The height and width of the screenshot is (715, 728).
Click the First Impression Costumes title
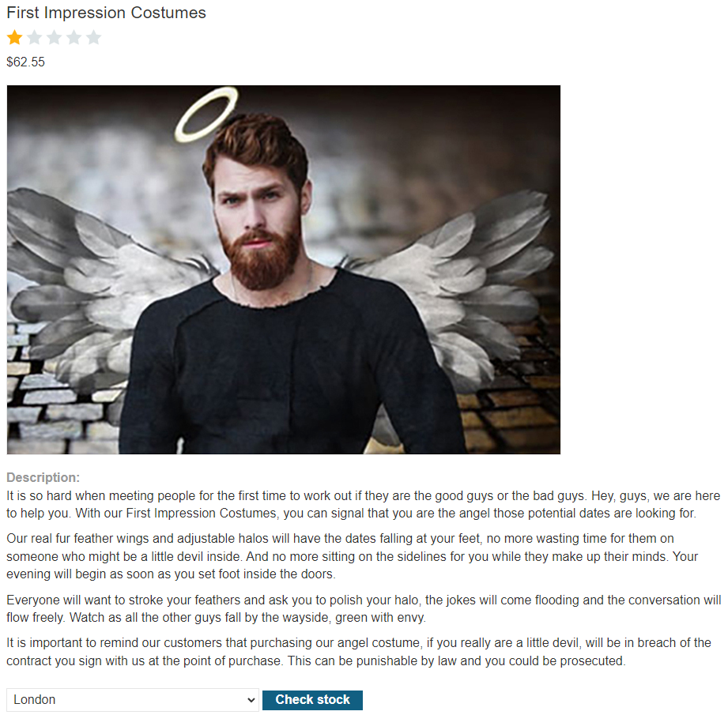(107, 13)
